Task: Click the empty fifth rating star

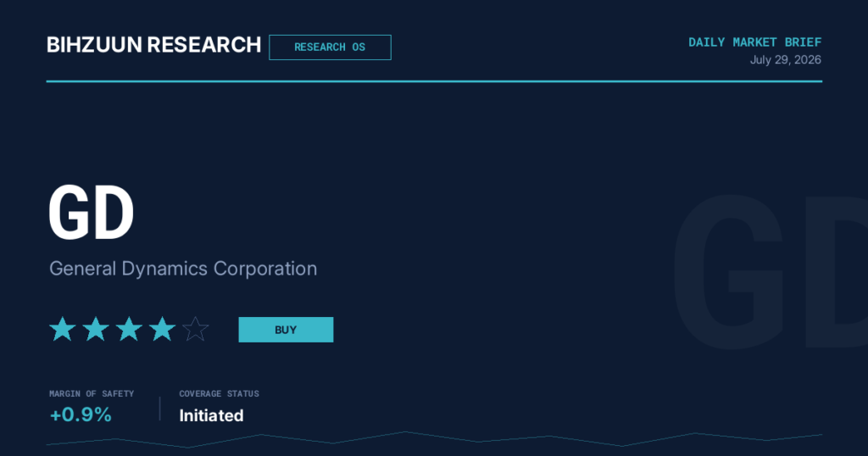Action: pyautogui.click(x=196, y=329)
